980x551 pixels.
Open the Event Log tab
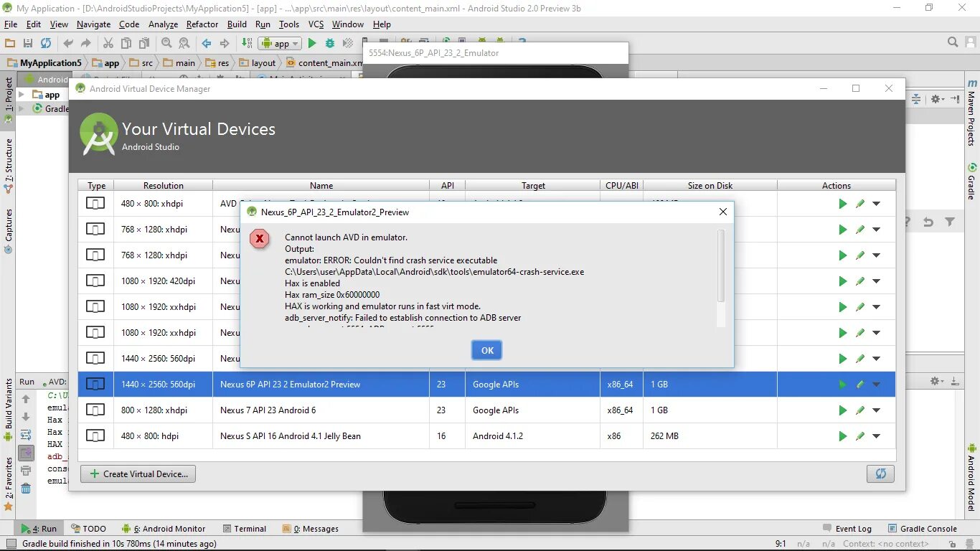(x=847, y=529)
